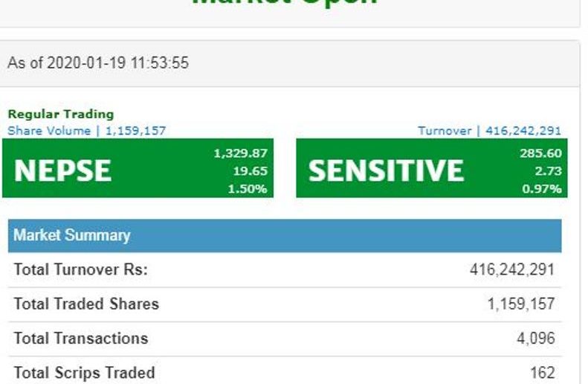Image resolution: width=588 pixels, height=384 pixels.
Task: Select the Regular Trading label
Action: point(61,114)
